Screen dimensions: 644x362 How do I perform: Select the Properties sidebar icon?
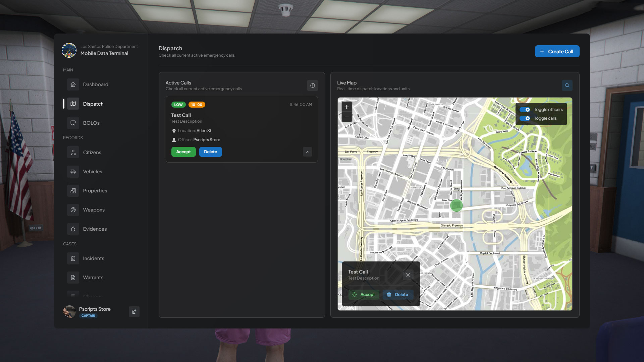[73, 191]
